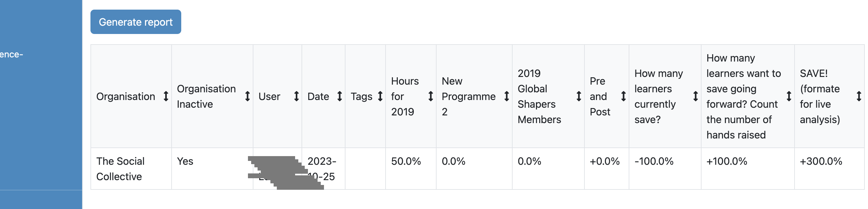Click the Organisation Inactive header text

point(206,96)
